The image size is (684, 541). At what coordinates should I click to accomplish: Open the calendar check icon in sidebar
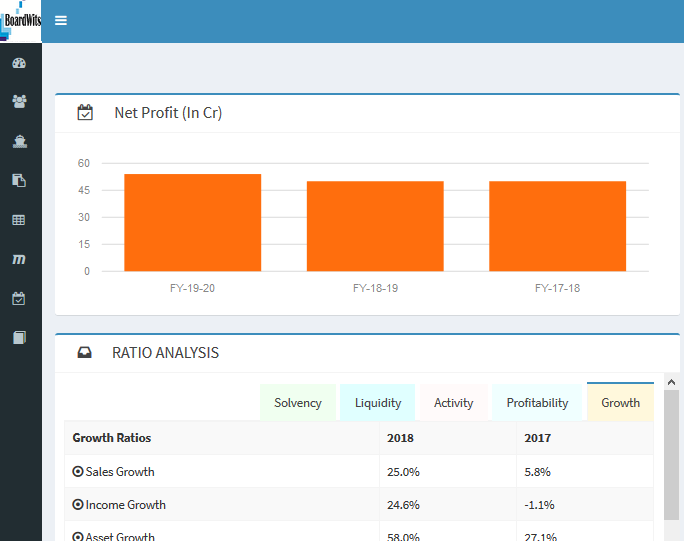pyautogui.click(x=19, y=298)
